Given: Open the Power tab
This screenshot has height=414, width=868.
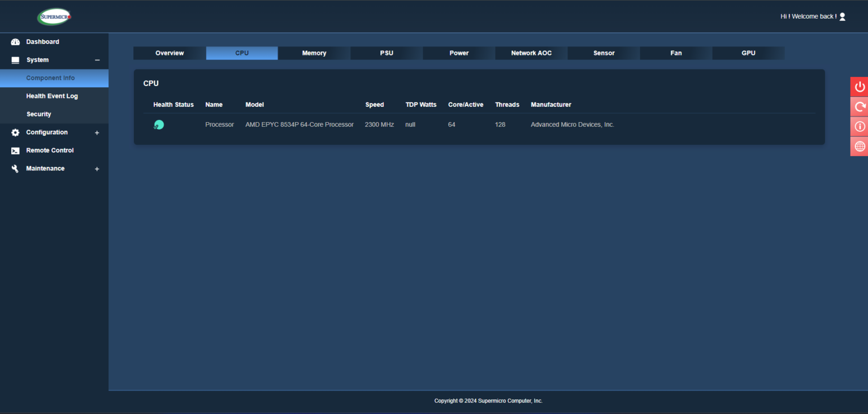Looking at the screenshot, I should [459, 53].
